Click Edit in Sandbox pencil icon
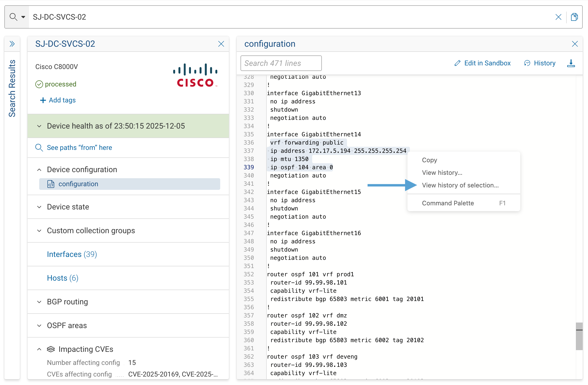Viewport: 588px width, 385px height. click(458, 63)
